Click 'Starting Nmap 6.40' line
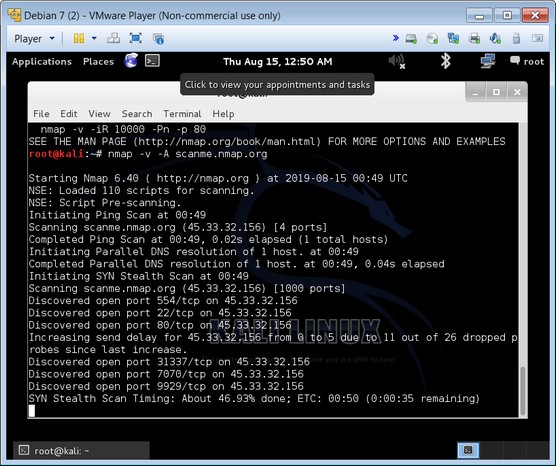The height and width of the screenshot is (466, 556). click(x=218, y=178)
